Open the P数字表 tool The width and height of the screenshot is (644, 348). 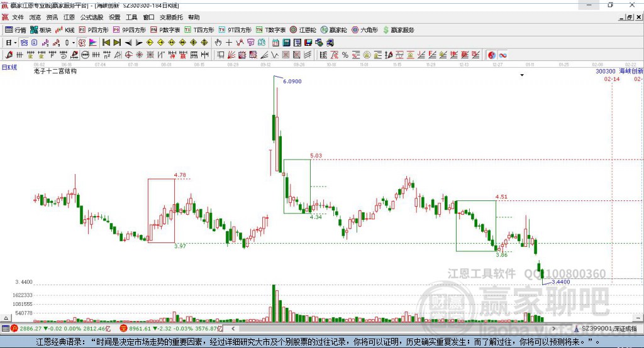coord(165,30)
